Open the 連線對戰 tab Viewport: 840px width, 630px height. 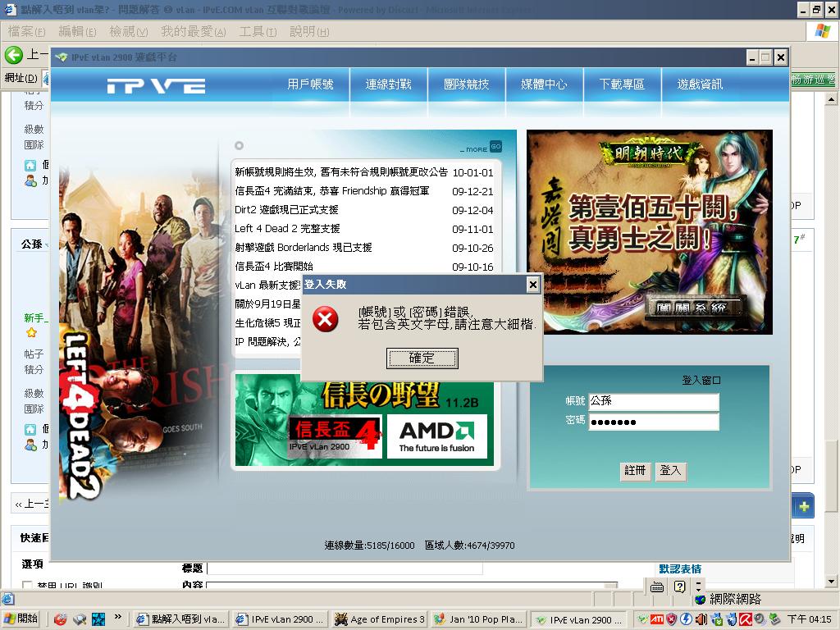[x=388, y=84]
